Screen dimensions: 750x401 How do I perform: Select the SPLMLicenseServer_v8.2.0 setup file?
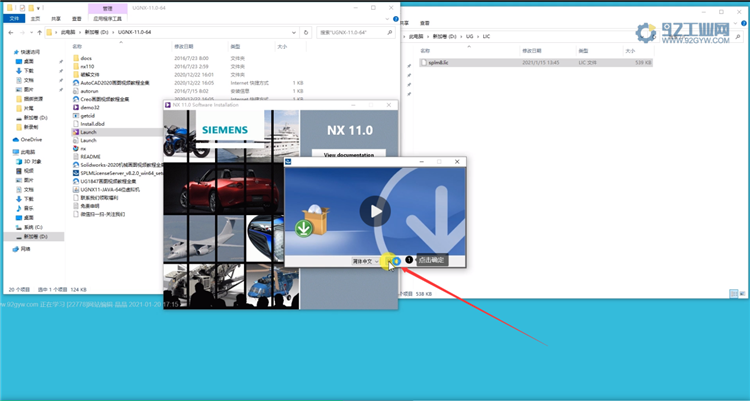click(x=118, y=173)
